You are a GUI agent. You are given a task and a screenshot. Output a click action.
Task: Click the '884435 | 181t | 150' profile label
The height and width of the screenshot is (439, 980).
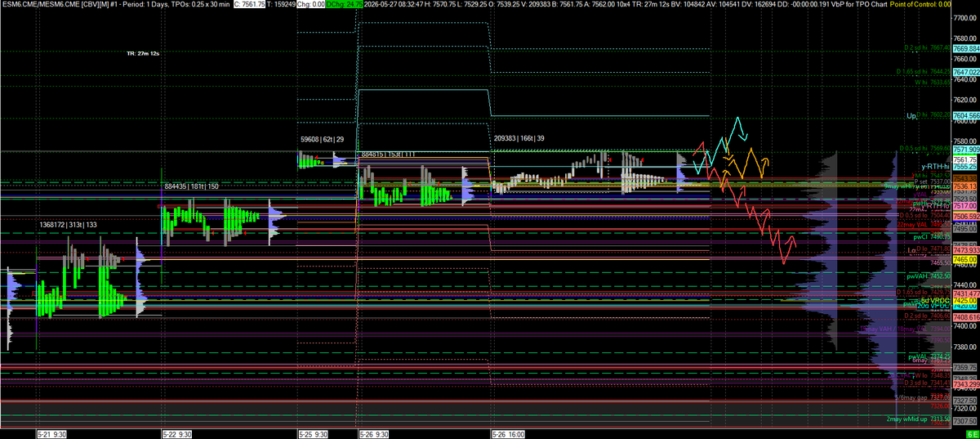coord(191,186)
